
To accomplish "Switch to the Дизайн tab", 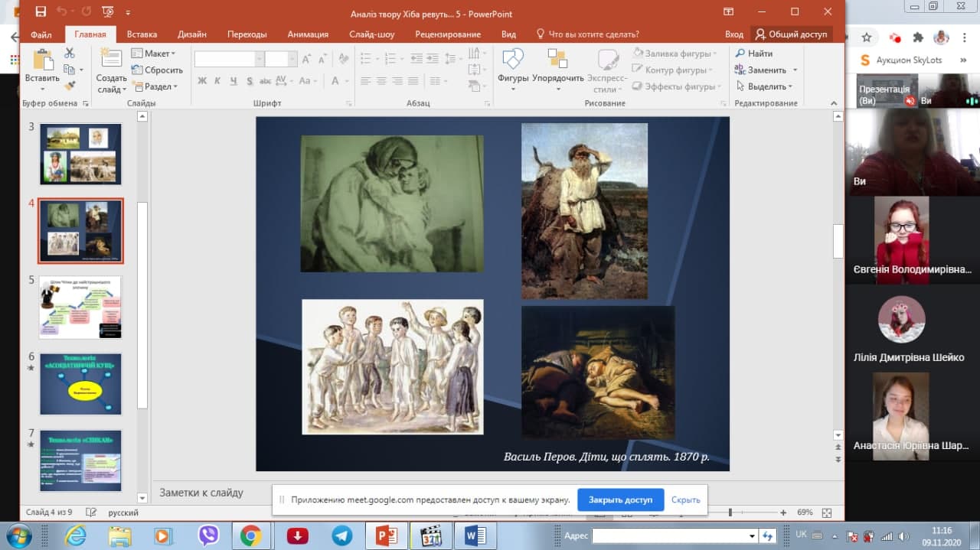I will (x=191, y=34).
